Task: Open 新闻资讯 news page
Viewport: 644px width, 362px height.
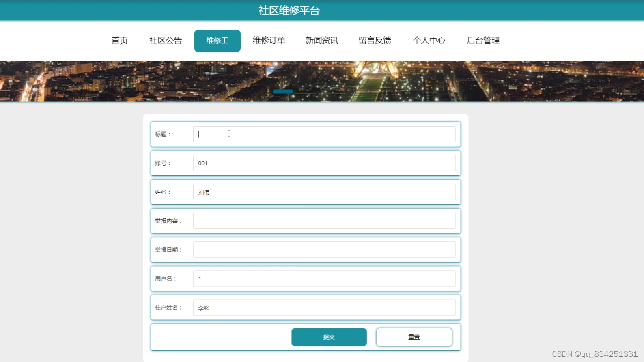Action: [x=321, y=41]
